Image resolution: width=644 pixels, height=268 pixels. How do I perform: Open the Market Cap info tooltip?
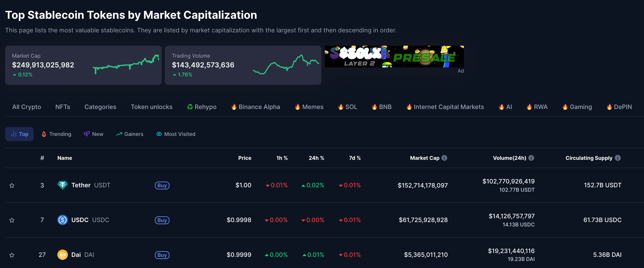[444, 158]
